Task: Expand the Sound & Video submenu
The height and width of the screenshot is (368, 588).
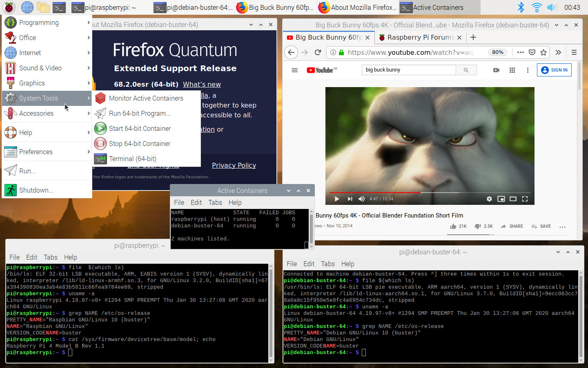Action: 47,68
